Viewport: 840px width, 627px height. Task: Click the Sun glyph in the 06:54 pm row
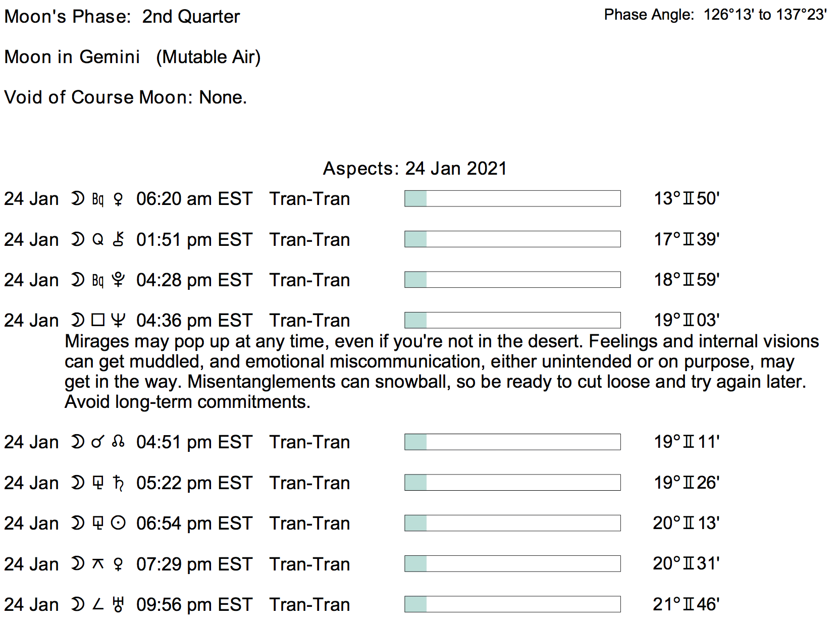tap(118, 524)
